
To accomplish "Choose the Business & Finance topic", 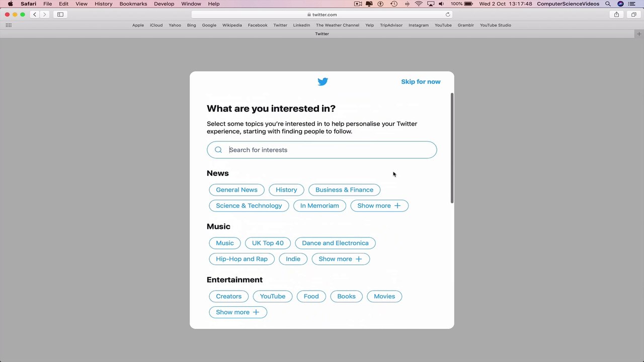I will click(344, 190).
